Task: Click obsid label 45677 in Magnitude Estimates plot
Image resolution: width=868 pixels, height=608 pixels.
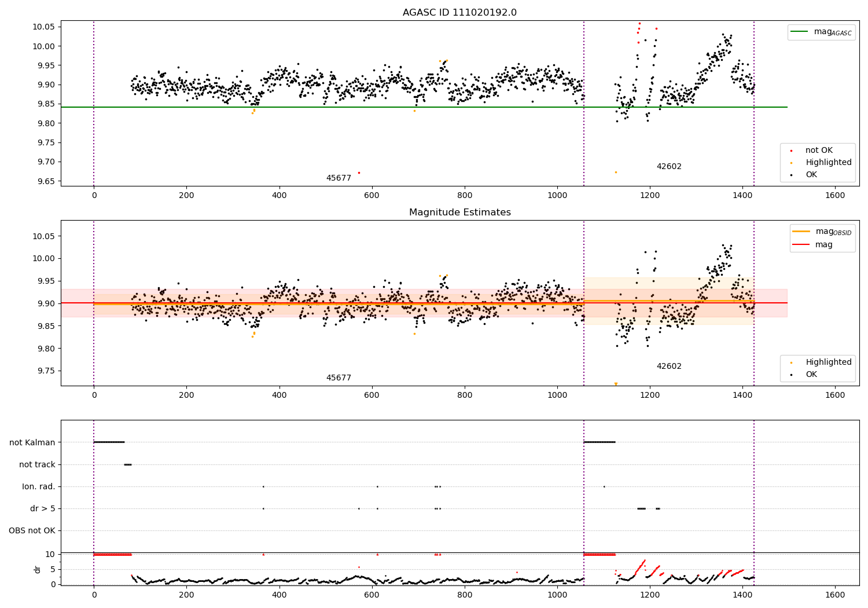Action: pos(339,378)
